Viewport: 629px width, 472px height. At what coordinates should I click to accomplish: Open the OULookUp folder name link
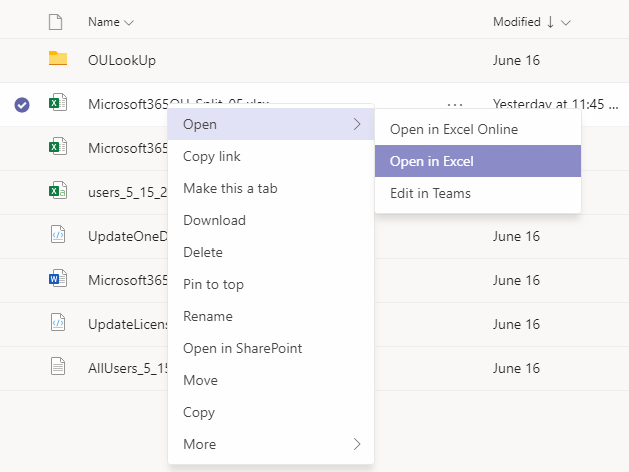coord(122,60)
